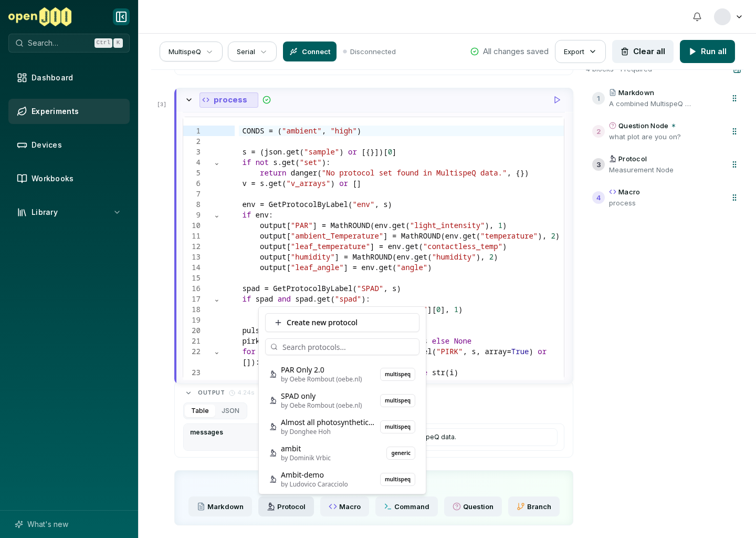Switch to the JSON output tab

[230, 411]
